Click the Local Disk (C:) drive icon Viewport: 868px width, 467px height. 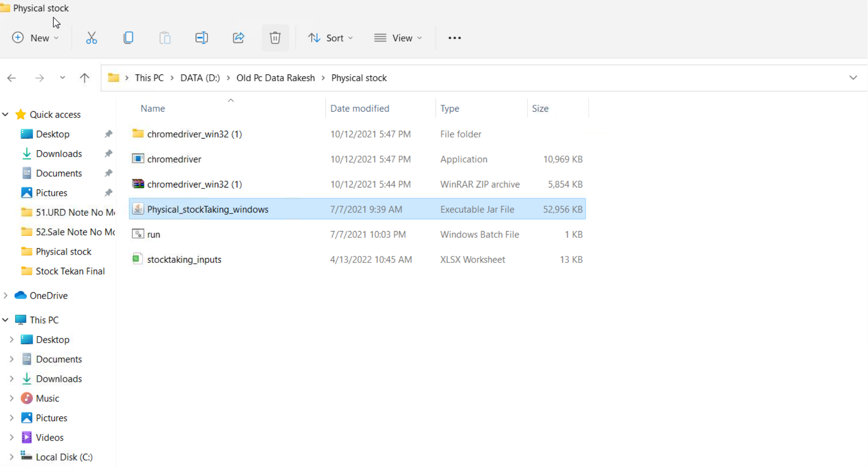(x=26, y=456)
